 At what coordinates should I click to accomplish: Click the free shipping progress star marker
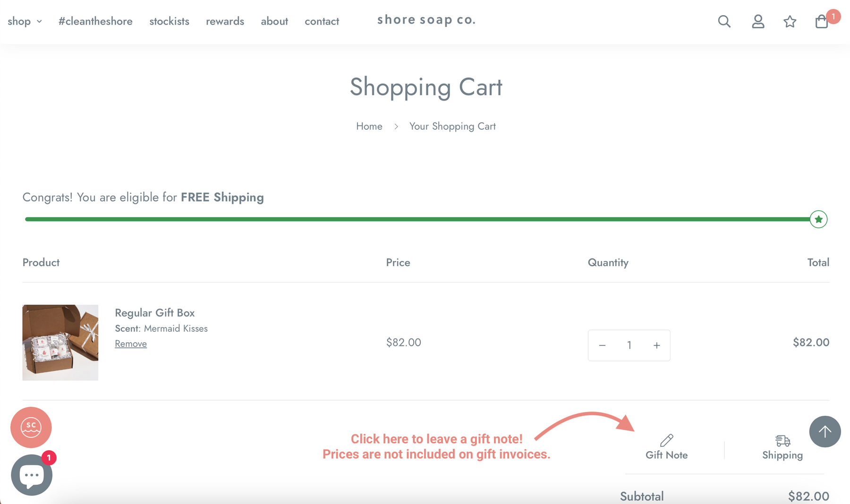pyautogui.click(x=818, y=219)
